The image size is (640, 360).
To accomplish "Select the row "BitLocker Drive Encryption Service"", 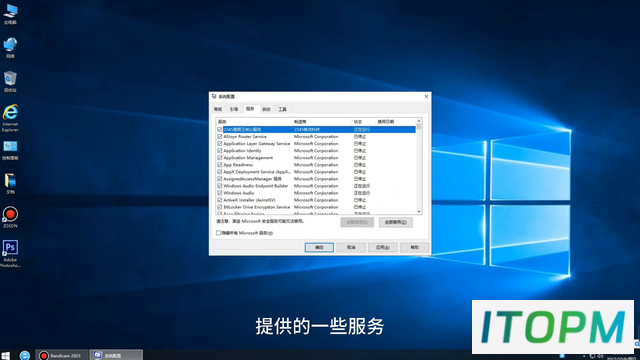I will tap(316, 207).
